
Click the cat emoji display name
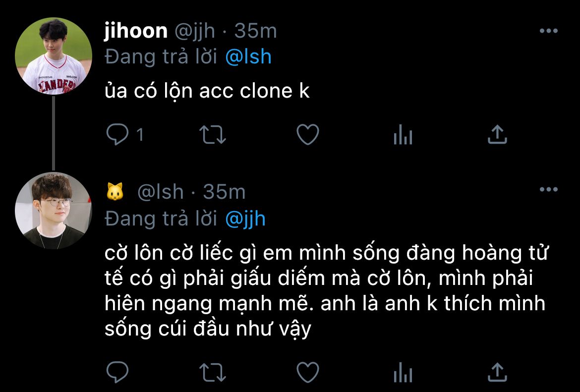[x=115, y=192]
